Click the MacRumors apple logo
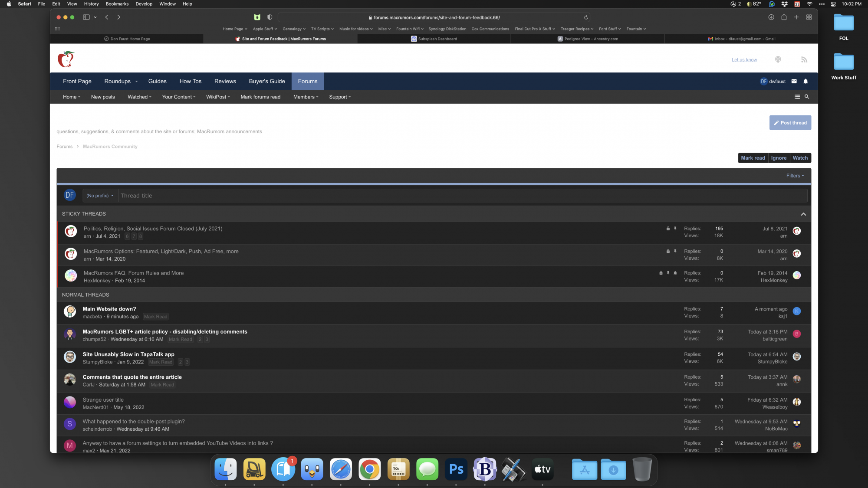 click(66, 59)
